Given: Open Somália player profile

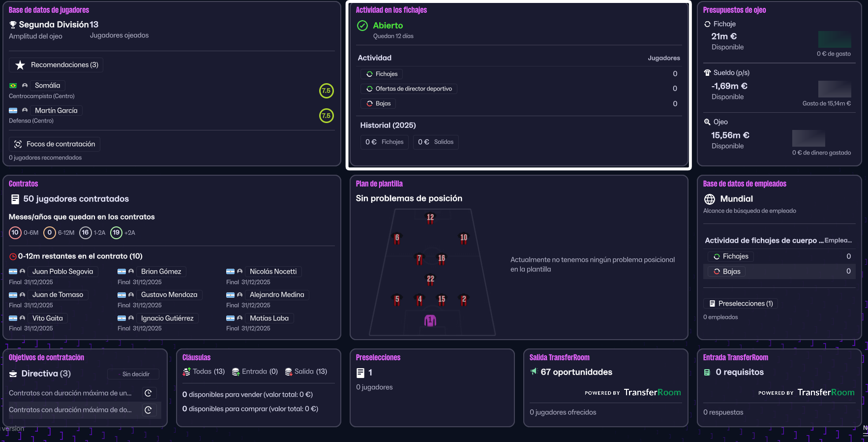Looking at the screenshot, I should [x=47, y=86].
